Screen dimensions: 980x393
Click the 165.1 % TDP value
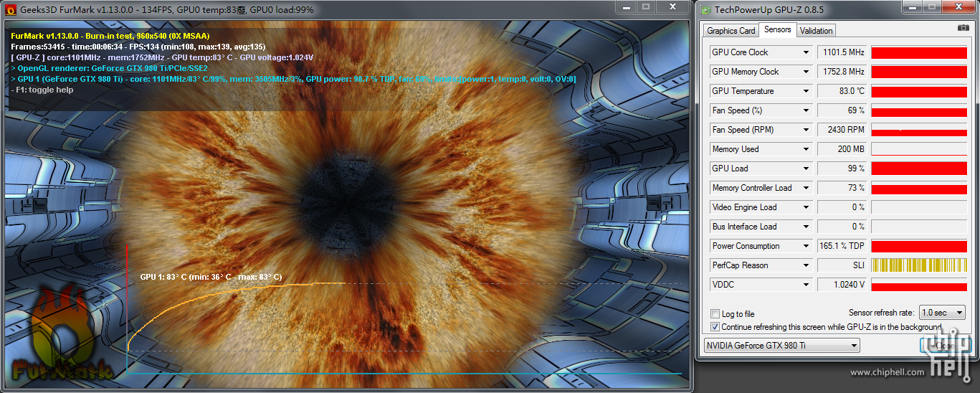843,246
